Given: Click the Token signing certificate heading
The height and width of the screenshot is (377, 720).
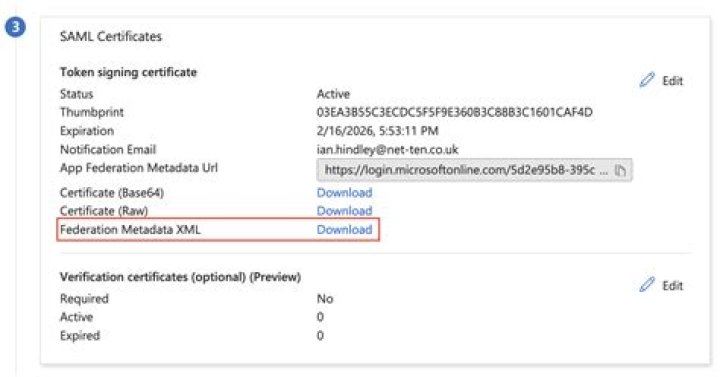Looking at the screenshot, I should click(x=128, y=72).
